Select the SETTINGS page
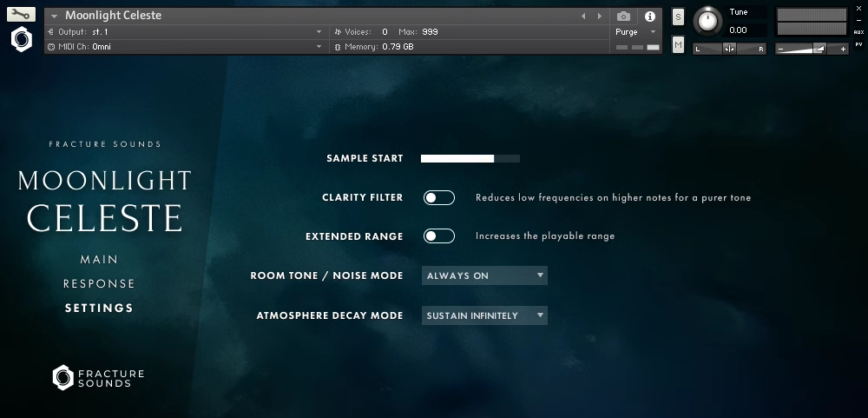 point(99,309)
